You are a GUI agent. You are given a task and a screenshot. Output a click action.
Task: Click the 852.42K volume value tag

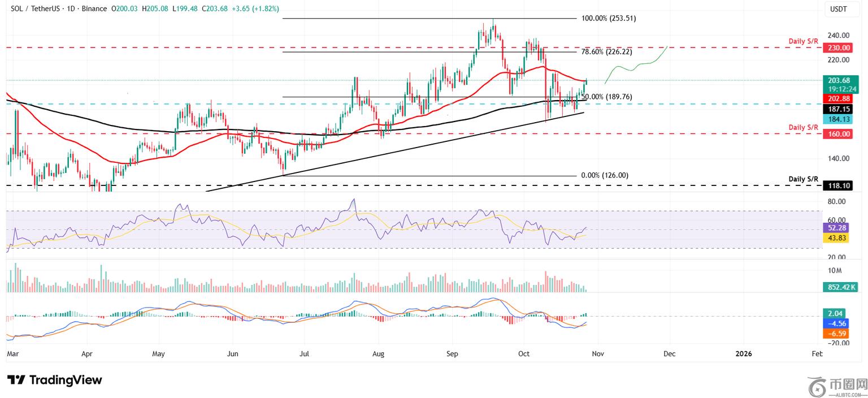point(839,288)
